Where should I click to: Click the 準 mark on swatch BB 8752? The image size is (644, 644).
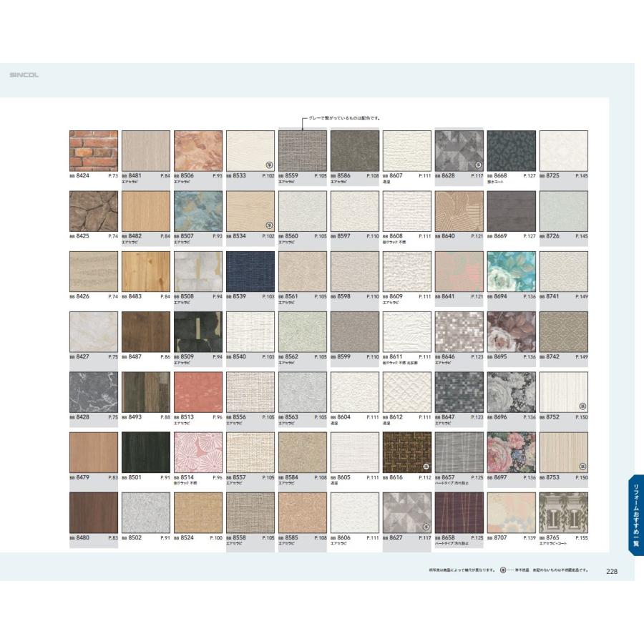pos(582,405)
